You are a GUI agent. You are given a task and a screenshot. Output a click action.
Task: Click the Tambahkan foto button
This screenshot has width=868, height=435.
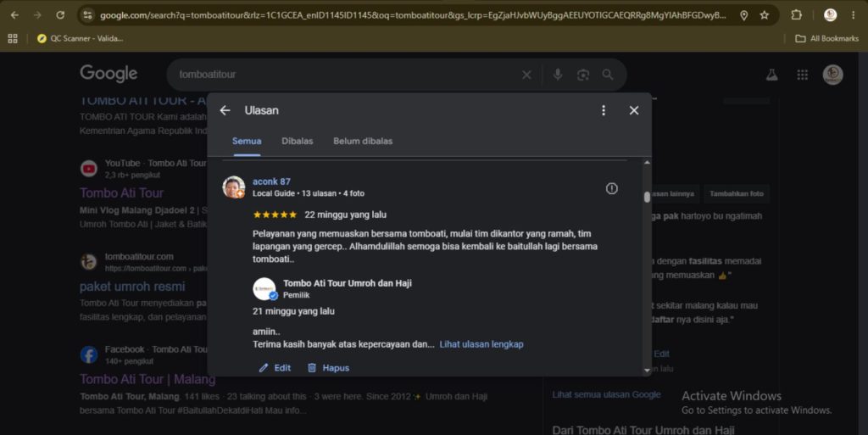[x=737, y=193]
